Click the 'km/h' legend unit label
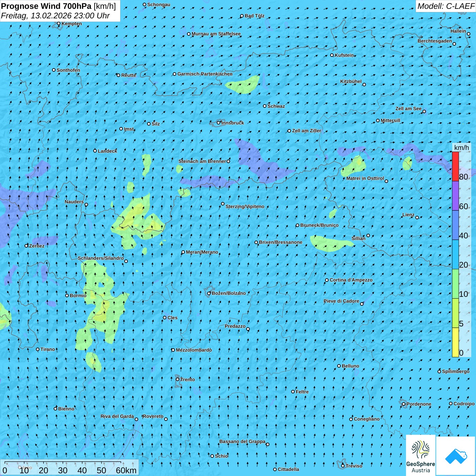 tap(461, 147)
